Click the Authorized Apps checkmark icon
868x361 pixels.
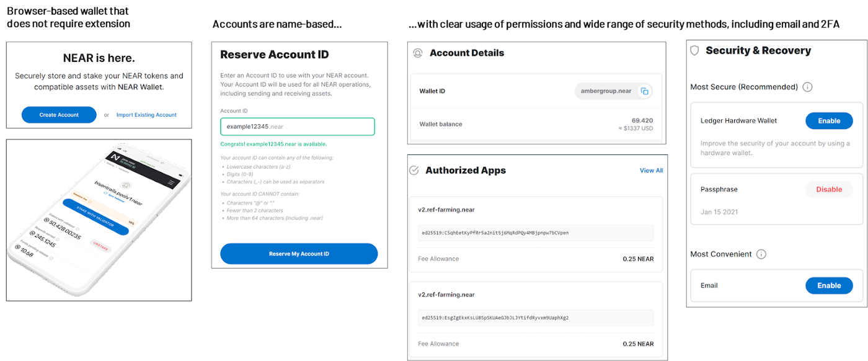[414, 170]
